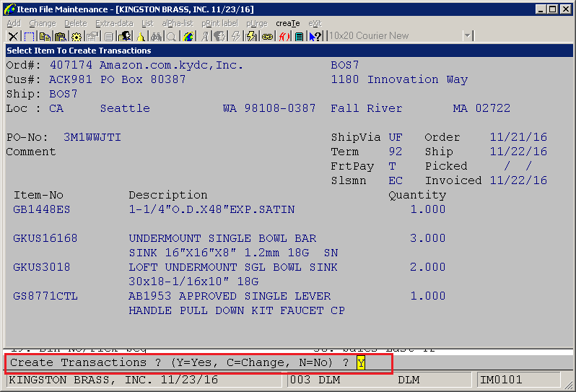Click the dashed blue selection rectangle icon
The width and height of the screenshot is (576, 392).
29,36
